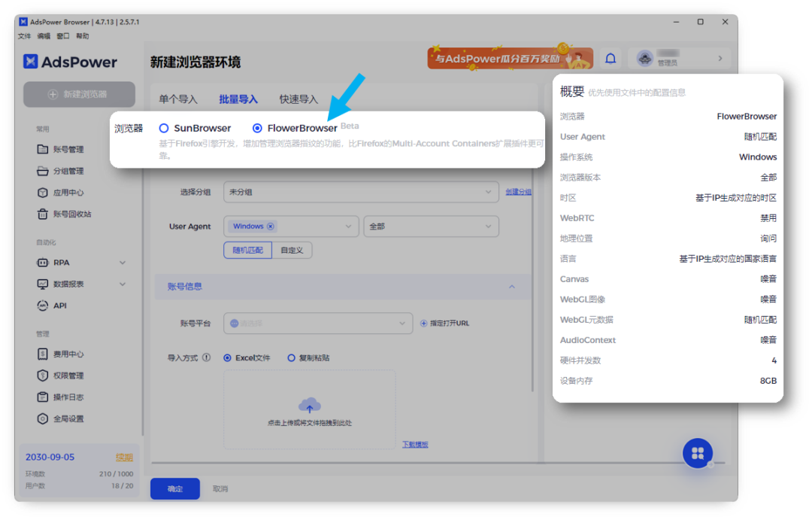
Task: Open the 编辑 menu
Action: tap(44, 36)
